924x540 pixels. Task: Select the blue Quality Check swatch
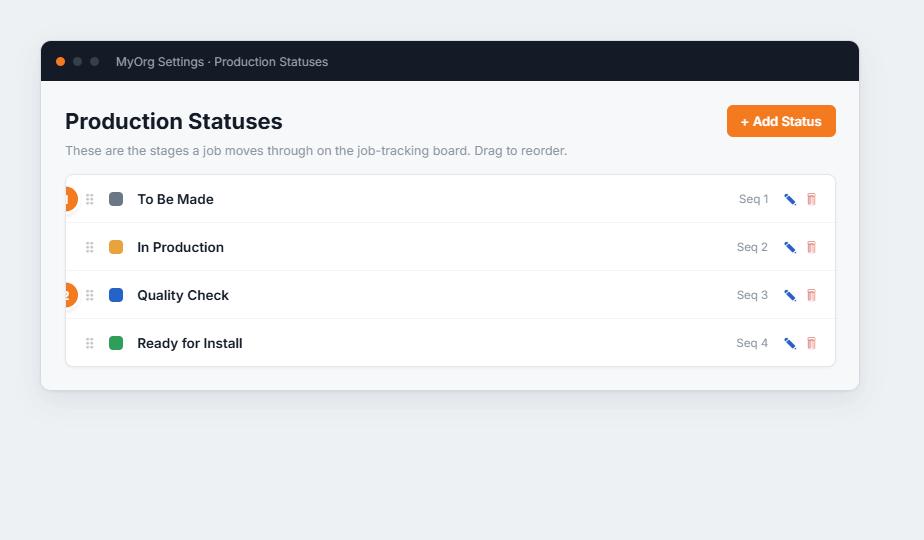[x=116, y=295]
